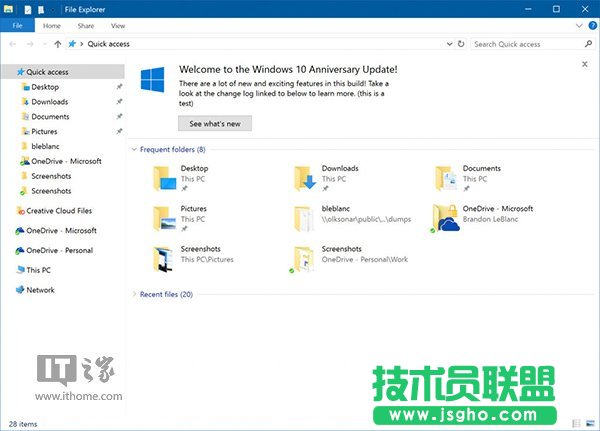Go up one folder level

tap(57, 44)
